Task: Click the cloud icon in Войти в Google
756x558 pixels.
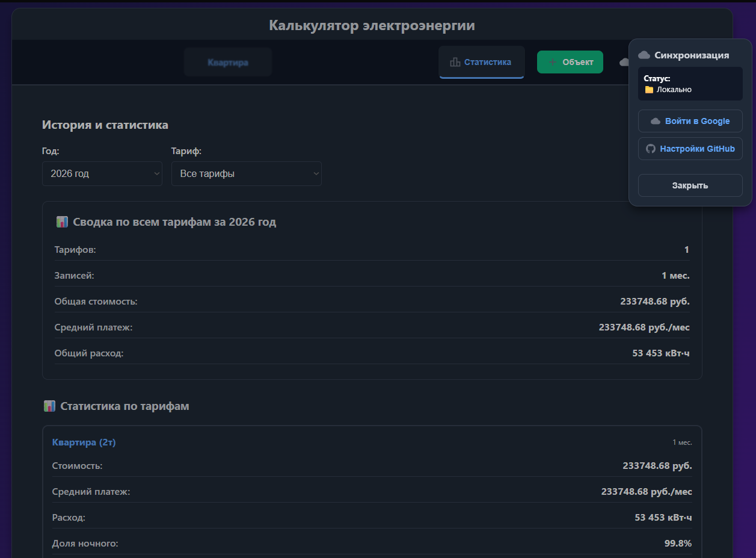Action: tap(656, 121)
